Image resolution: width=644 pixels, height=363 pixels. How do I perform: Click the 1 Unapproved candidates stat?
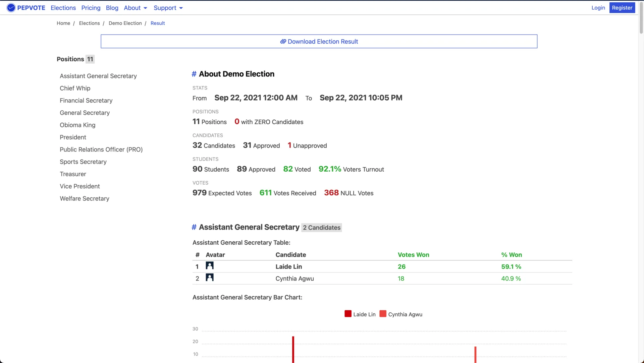(307, 145)
